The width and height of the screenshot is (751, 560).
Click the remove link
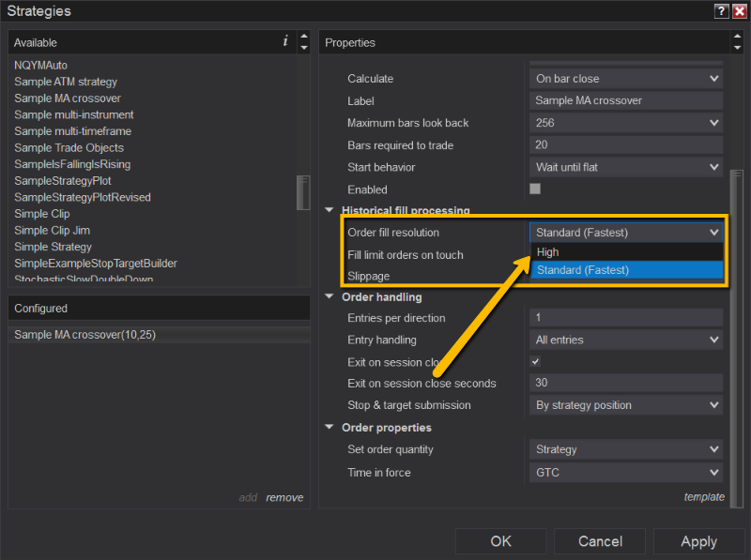coord(284,498)
